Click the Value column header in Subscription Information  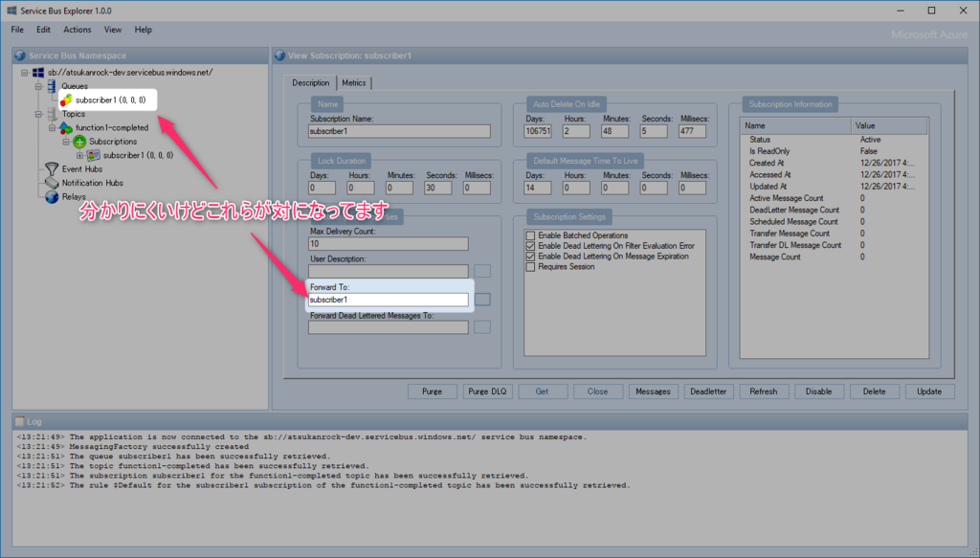tap(889, 125)
